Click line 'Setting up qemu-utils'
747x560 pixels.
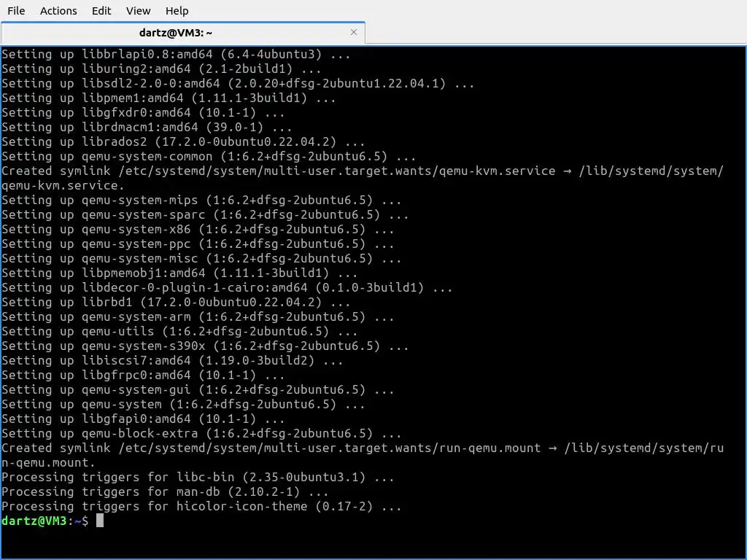pos(179,331)
